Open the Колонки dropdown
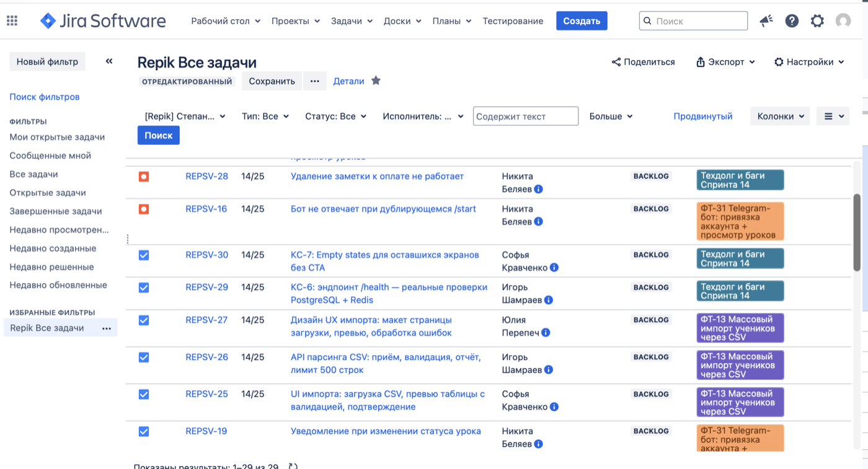 click(x=780, y=116)
